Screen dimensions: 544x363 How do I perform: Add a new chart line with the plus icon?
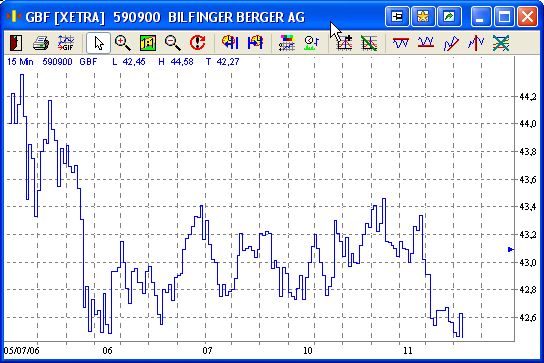coord(344,43)
